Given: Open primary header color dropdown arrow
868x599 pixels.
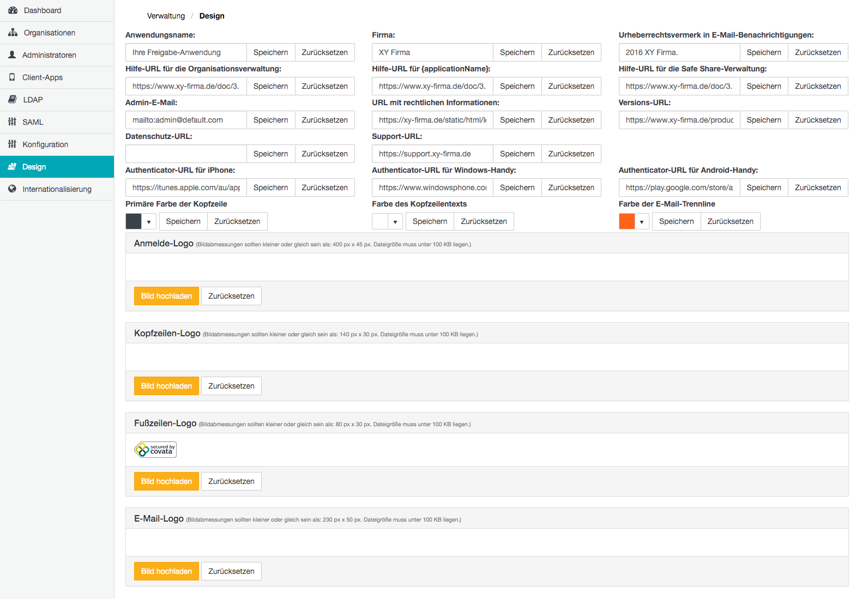Looking at the screenshot, I should click(x=149, y=221).
